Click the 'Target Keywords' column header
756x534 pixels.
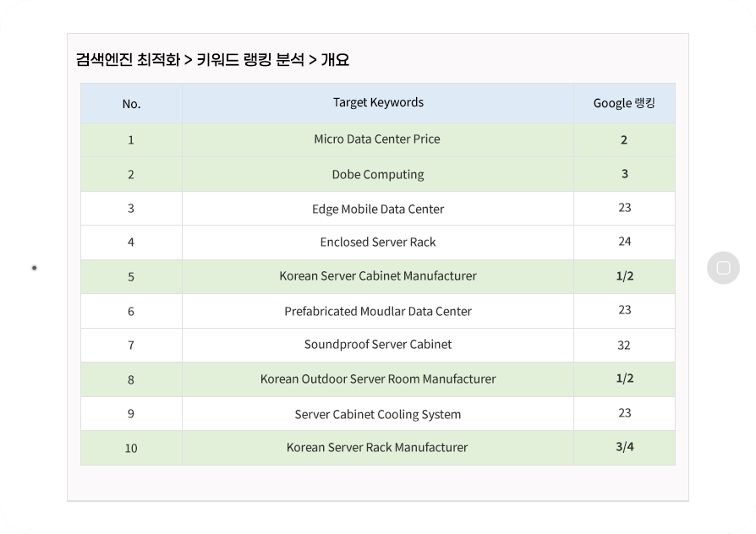[378, 102]
